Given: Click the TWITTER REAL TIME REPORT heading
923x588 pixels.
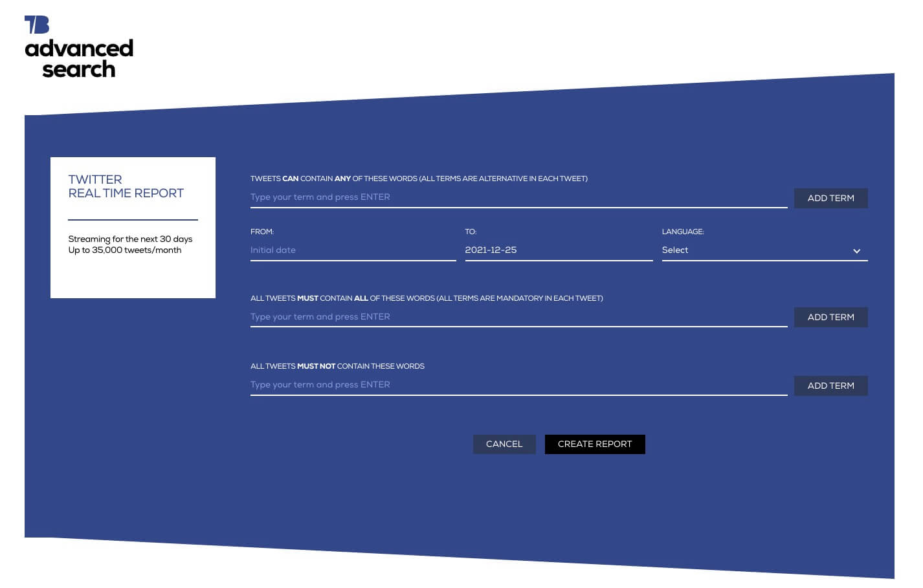Looking at the screenshot, I should tap(126, 187).
